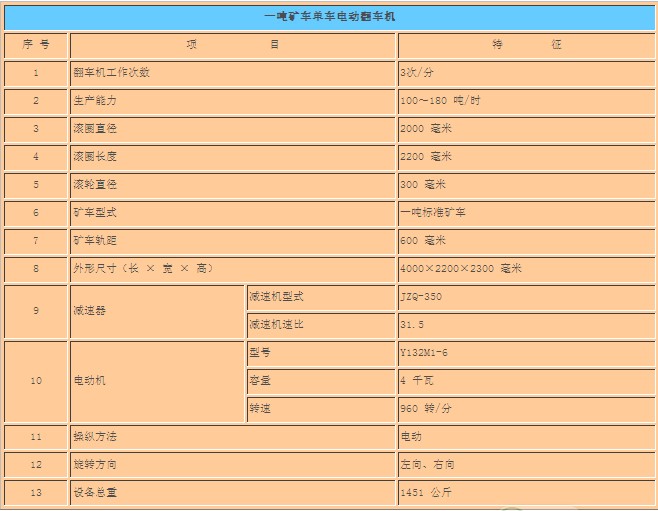Select the 100~180 吨/时 value cell

tap(440, 101)
